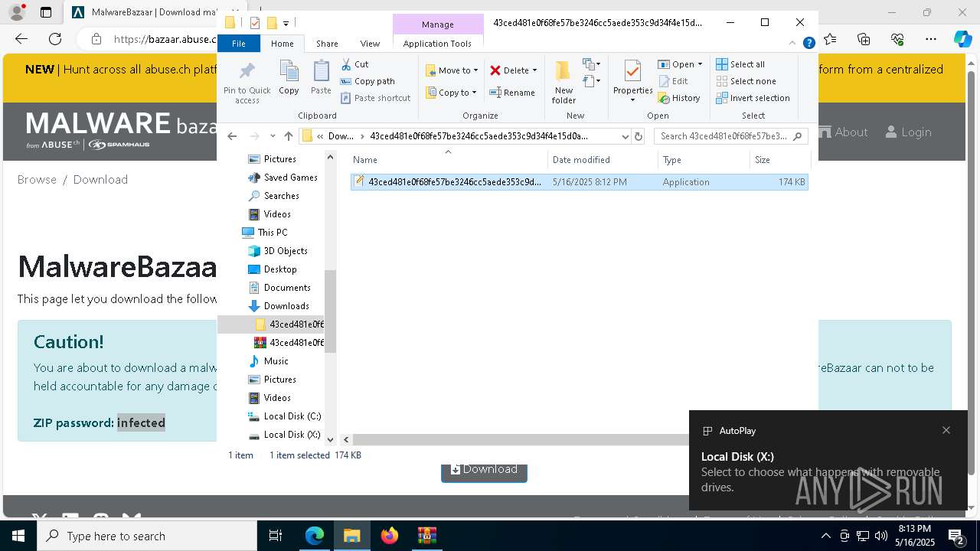
Task: Open the Move to dropdown
Action: tap(452, 70)
